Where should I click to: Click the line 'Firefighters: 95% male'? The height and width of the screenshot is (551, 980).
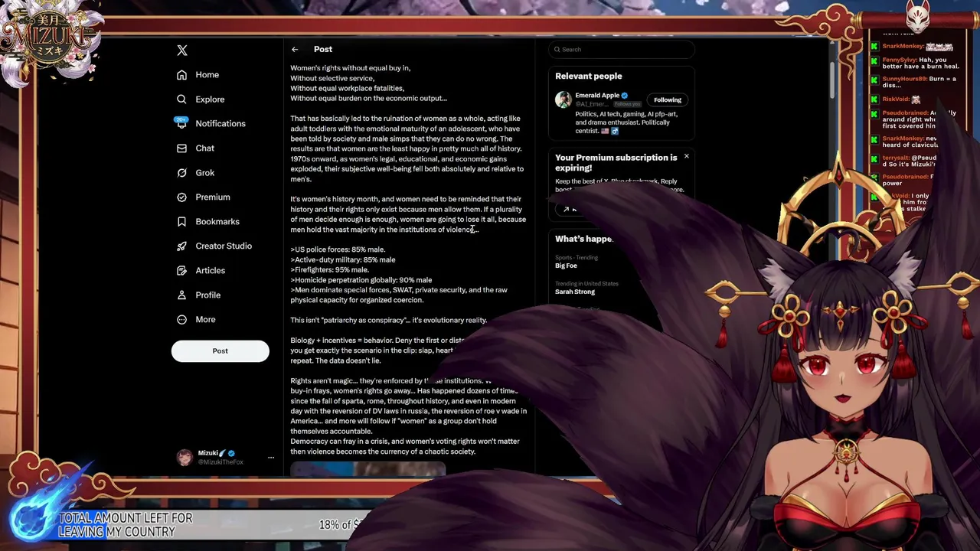(x=329, y=270)
